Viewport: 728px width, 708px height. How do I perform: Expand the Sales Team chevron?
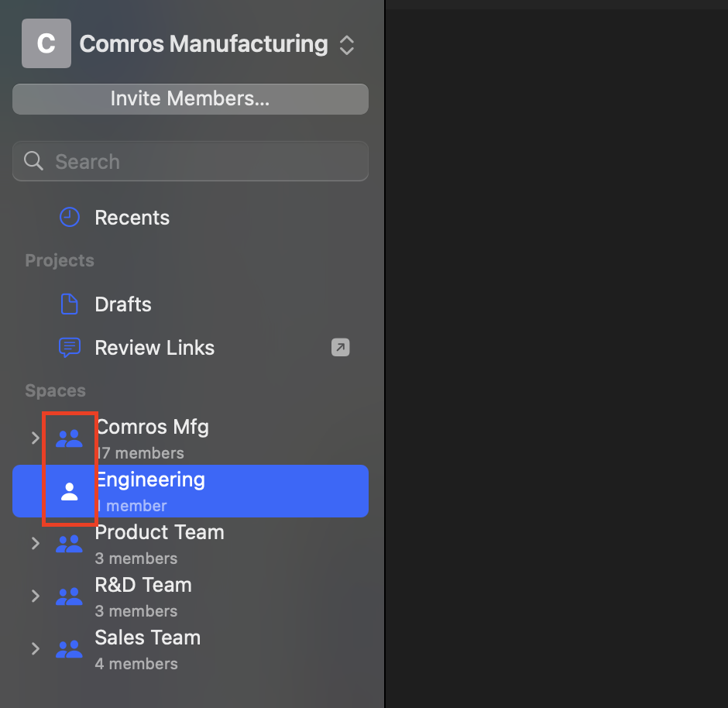(36, 648)
